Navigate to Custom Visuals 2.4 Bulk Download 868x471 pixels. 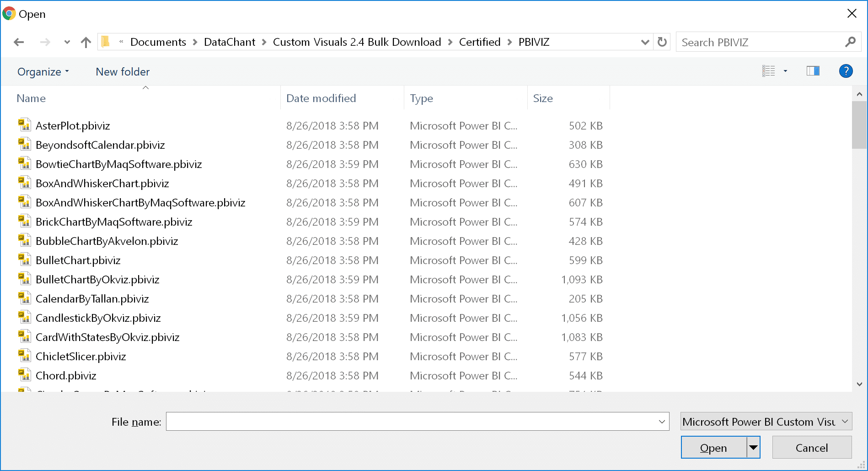(x=357, y=42)
